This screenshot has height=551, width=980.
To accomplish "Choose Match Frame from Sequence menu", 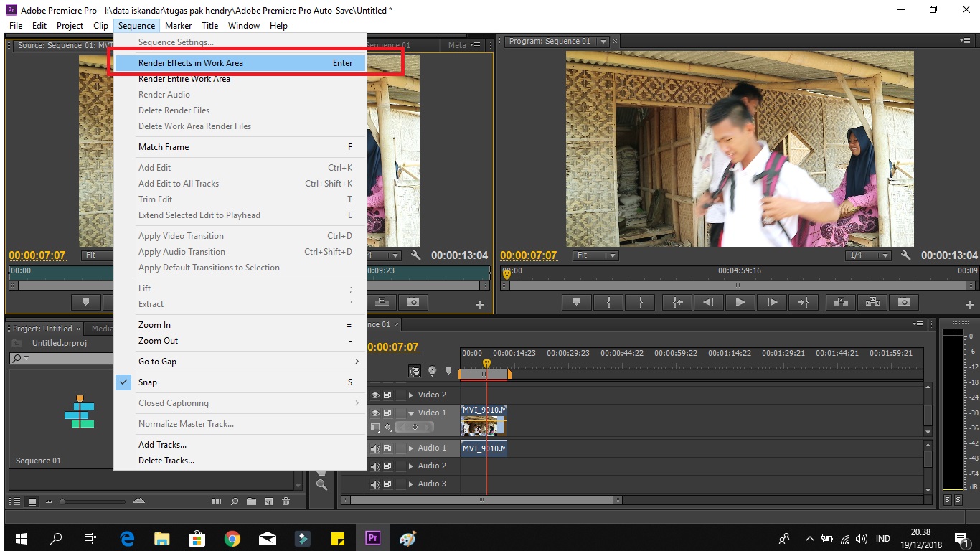I will coord(240,147).
